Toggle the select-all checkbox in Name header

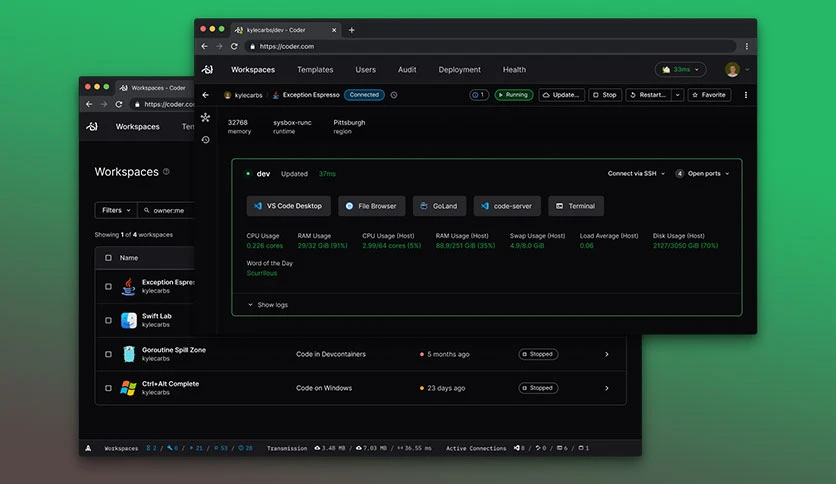pos(108,258)
